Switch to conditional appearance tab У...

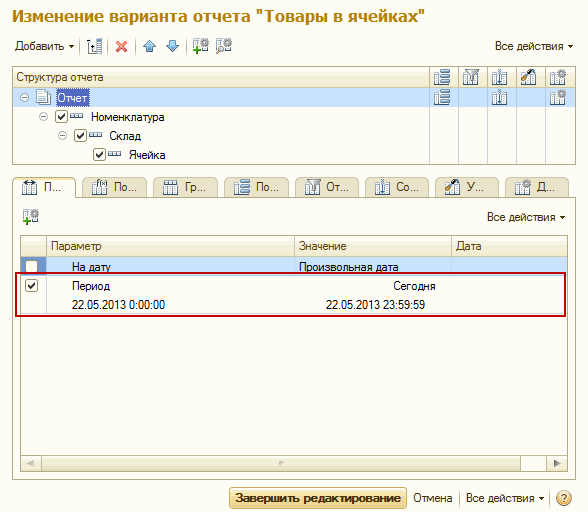(466, 187)
